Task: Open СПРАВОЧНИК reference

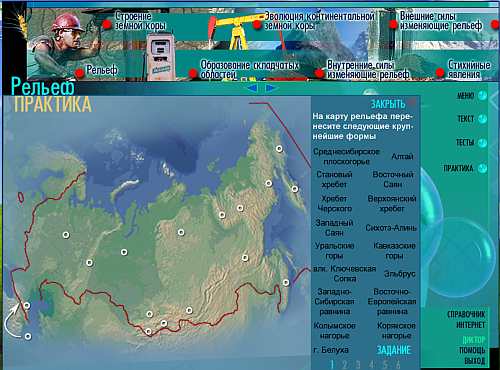Action: (x=466, y=314)
